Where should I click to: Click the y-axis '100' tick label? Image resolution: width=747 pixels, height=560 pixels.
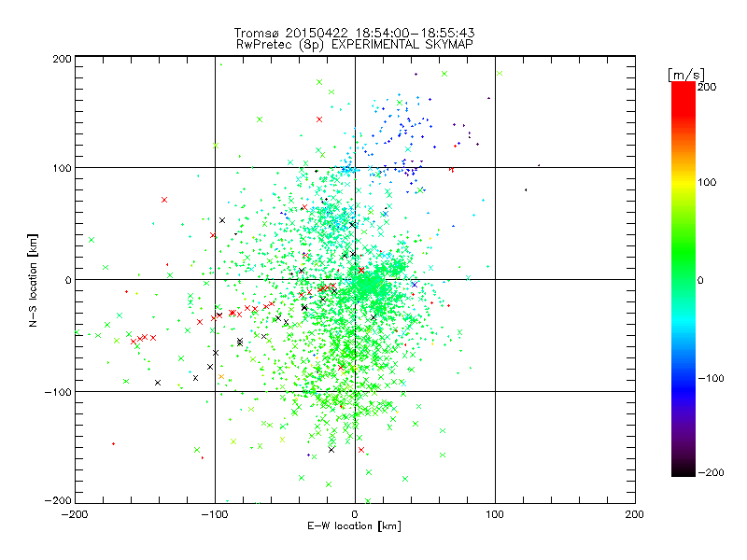tap(63, 168)
